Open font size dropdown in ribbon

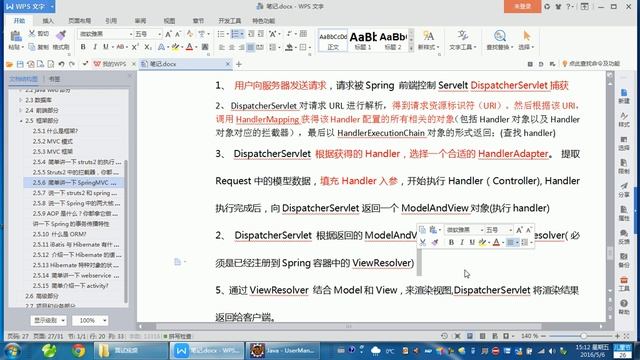click(159, 34)
